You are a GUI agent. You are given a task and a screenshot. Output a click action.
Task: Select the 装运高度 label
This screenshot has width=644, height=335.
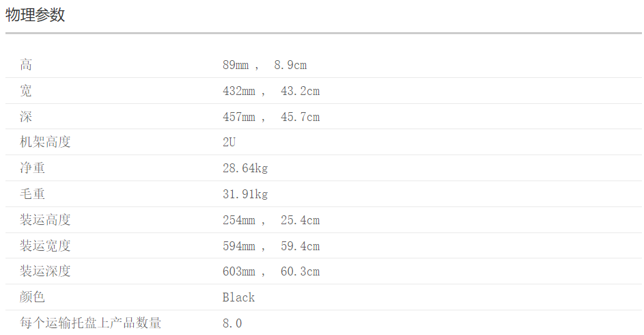point(45,220)
